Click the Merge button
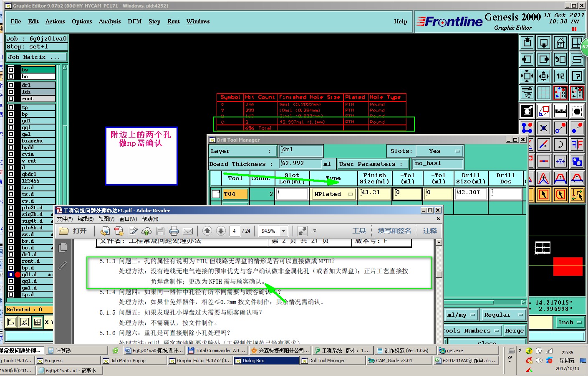Image resolution: width=588 pixels, height=376 pixels. pyautogui.click(x=514, y=331)
